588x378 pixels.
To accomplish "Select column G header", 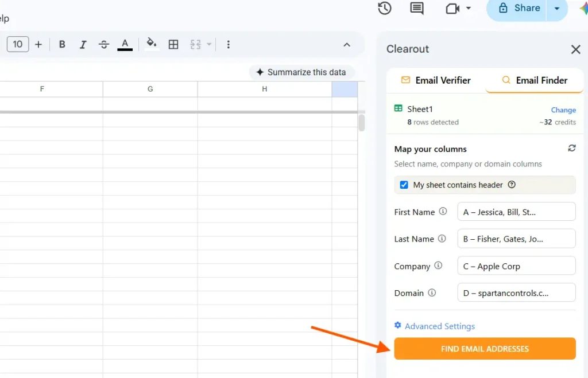I will tap(150, 89).
